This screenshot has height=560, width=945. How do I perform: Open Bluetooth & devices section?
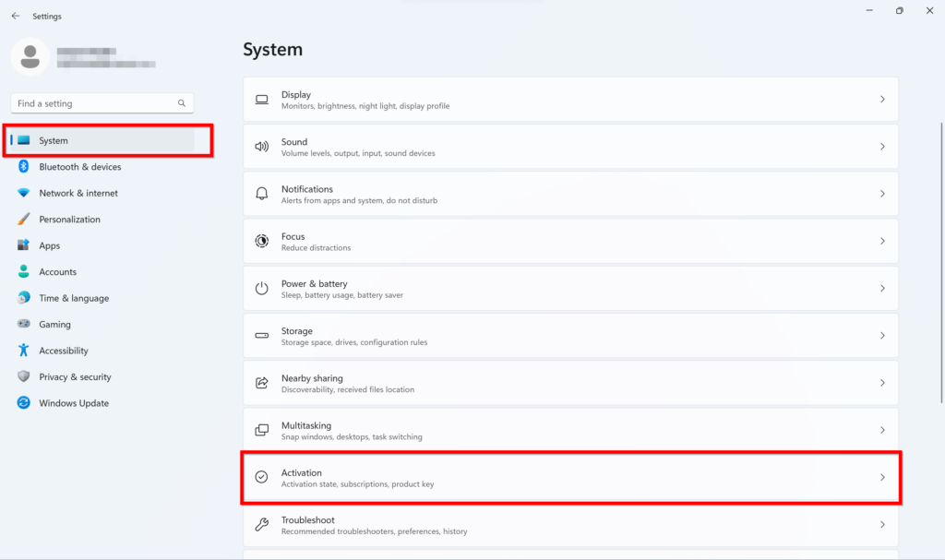[79, 167]
